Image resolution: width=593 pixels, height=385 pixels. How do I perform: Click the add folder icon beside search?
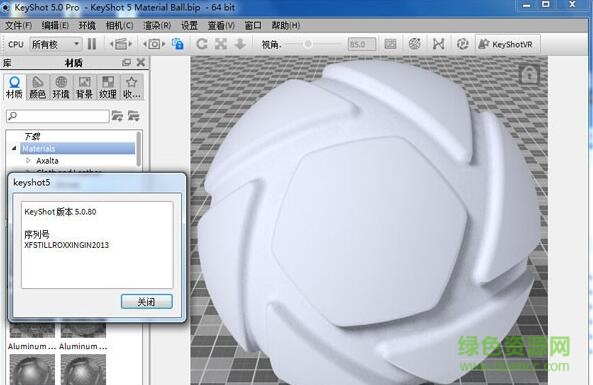(x=117, y=116)
